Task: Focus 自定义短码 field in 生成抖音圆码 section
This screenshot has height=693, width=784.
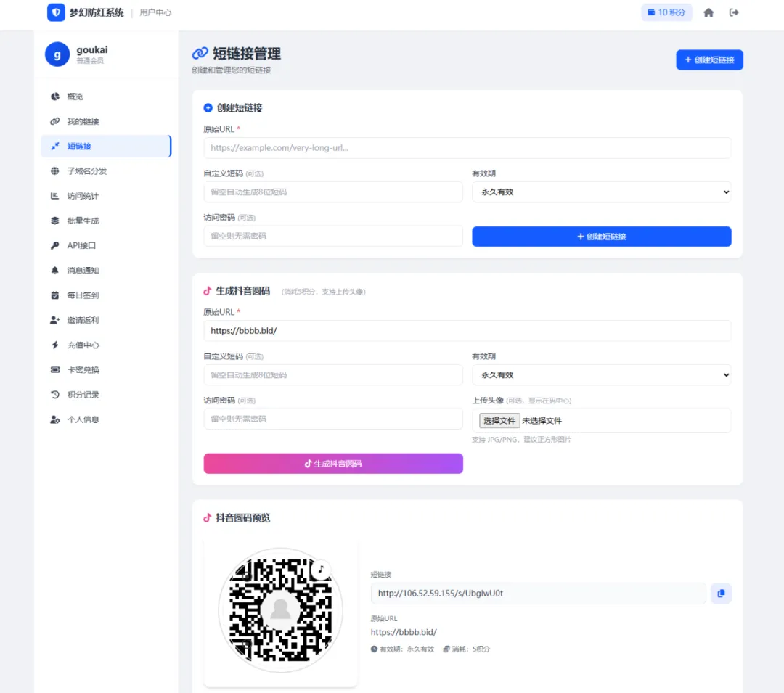Action: (x=333, y=374)
